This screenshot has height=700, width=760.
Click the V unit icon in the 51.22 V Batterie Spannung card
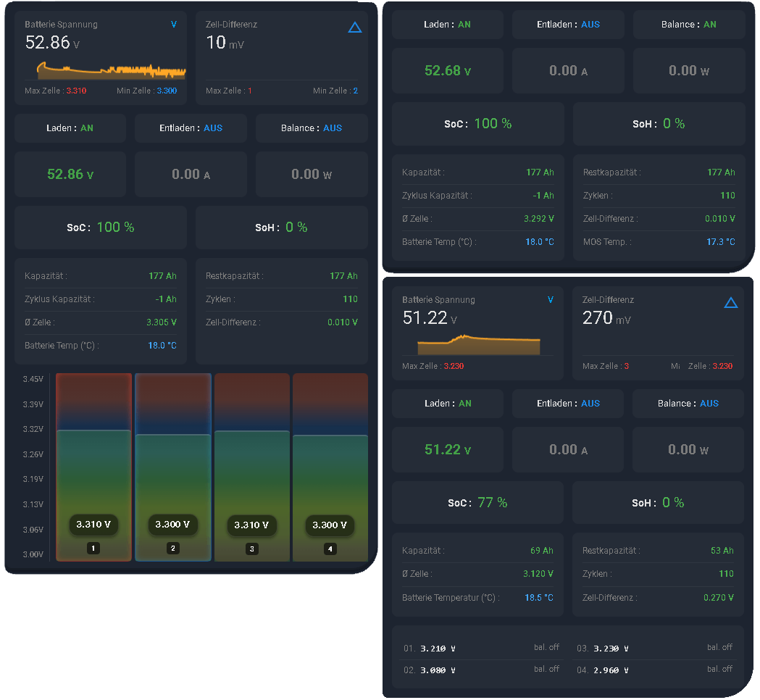pyautogui.click(x=551, y=300)
